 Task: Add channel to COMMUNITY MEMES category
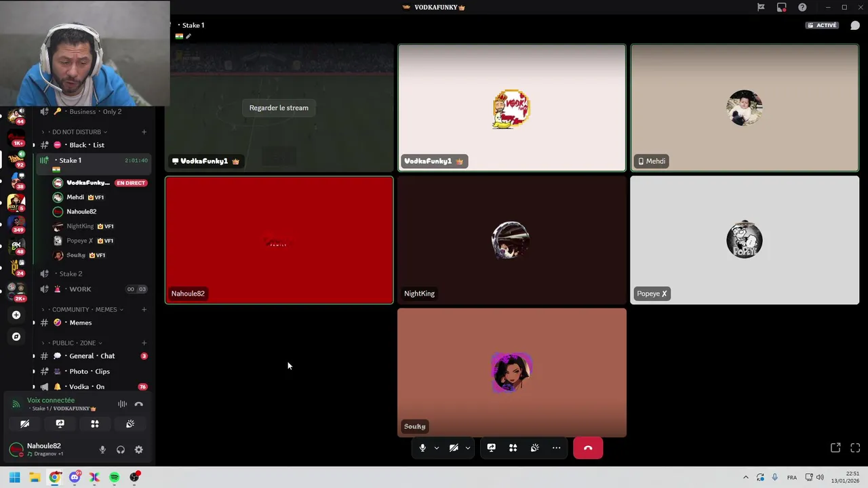coord(144,310)
